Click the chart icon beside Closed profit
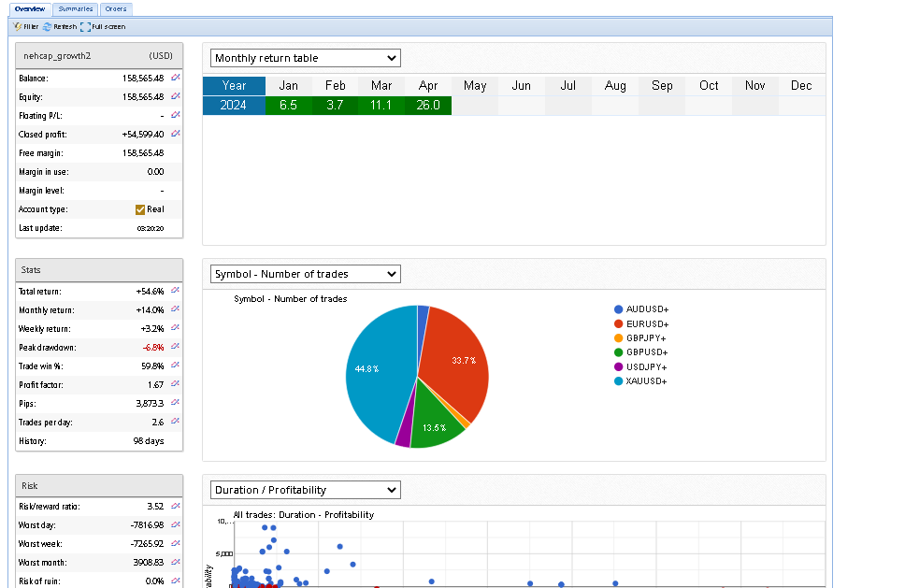The image size is (905, 588). coord(175,134)
